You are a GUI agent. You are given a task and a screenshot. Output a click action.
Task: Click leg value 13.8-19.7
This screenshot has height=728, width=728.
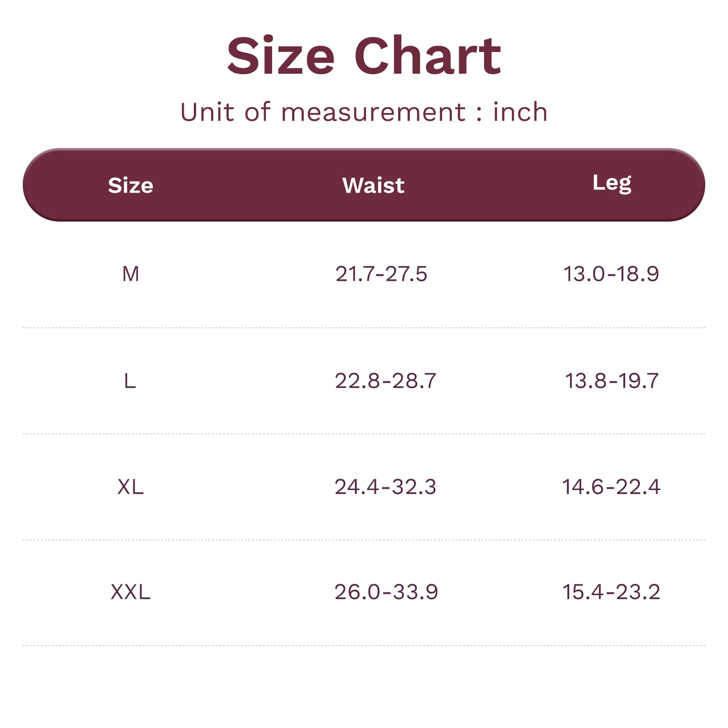(612, 381)
